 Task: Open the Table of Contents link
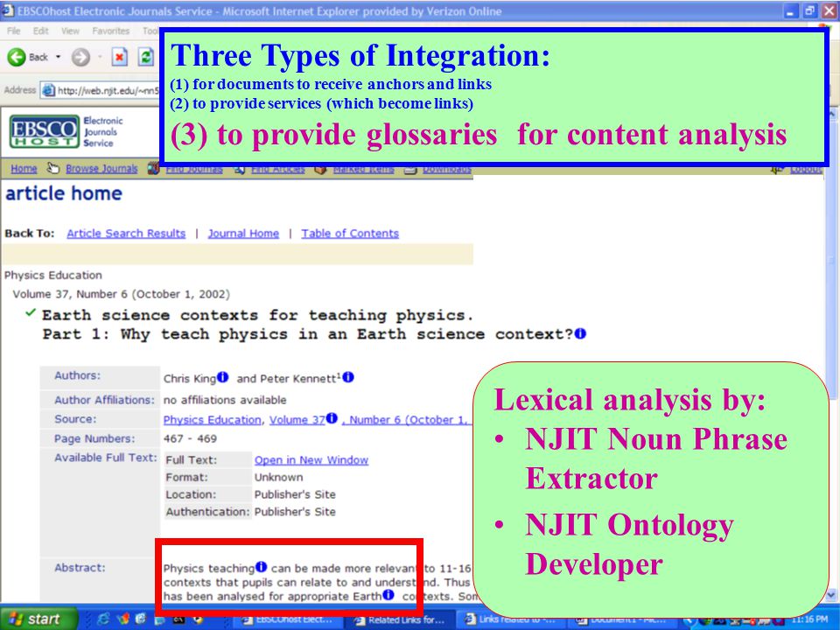pos(350,234)
